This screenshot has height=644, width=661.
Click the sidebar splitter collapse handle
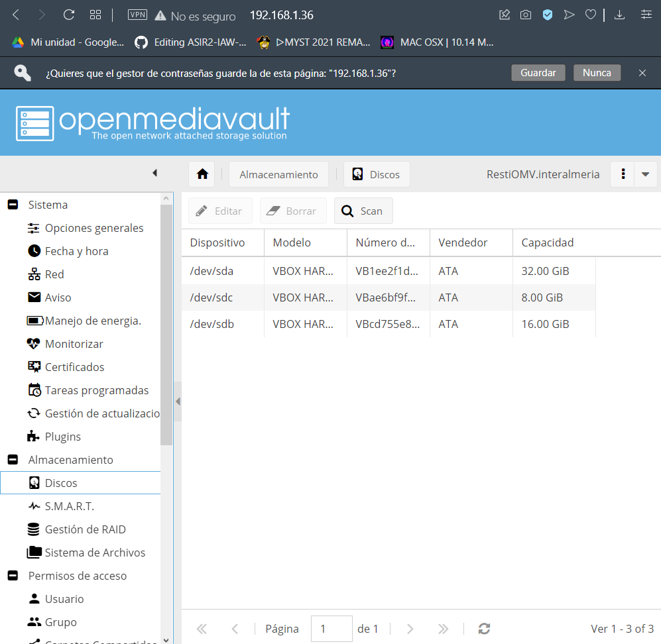pyautogui.click(x=178, y=402)
